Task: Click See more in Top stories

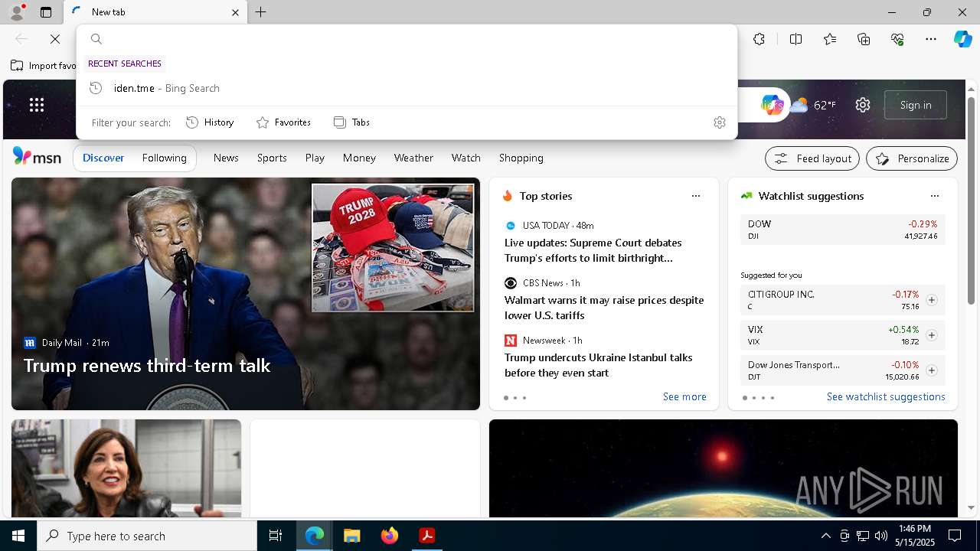Action: pyautogui.click(x=684, y=396)
